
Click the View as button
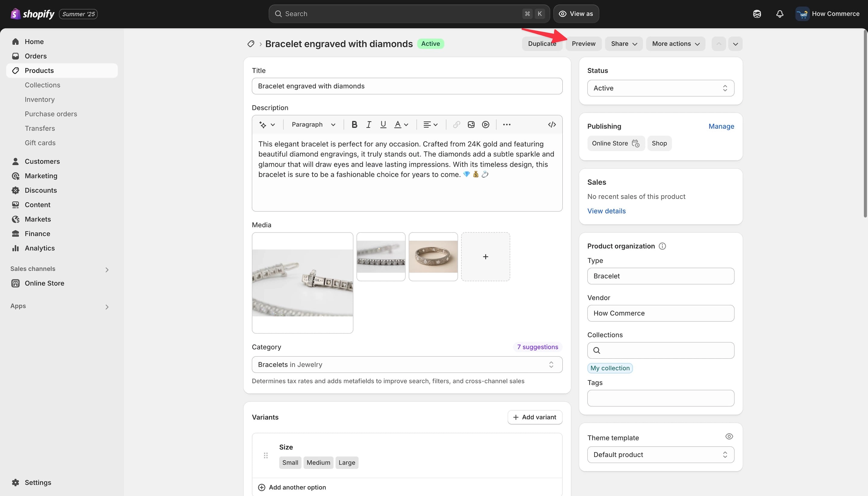tap(576, 14)
